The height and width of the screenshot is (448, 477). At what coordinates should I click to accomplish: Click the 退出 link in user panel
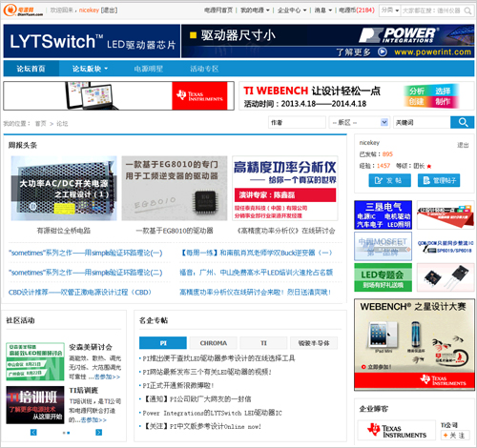pos(463,145)
